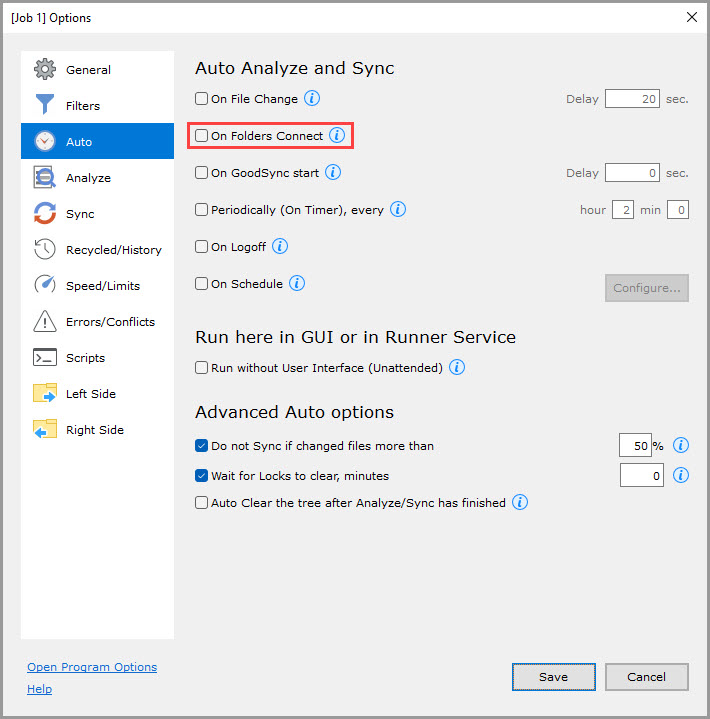The width and height of the screenshot is (710, 719).
Task: Click info icon beside Run without User Interface
Action: tap(456, 367)
